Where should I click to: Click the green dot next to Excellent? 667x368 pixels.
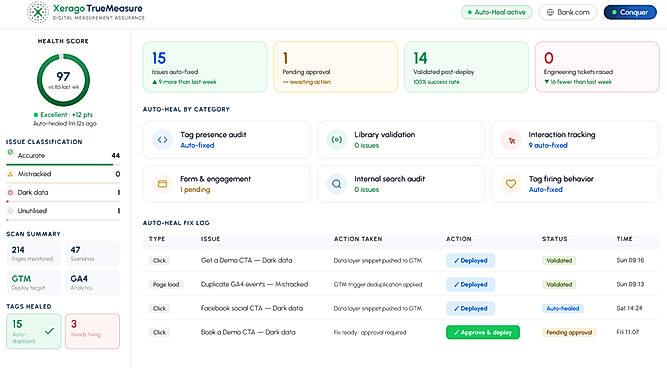[x=36, y=115]
